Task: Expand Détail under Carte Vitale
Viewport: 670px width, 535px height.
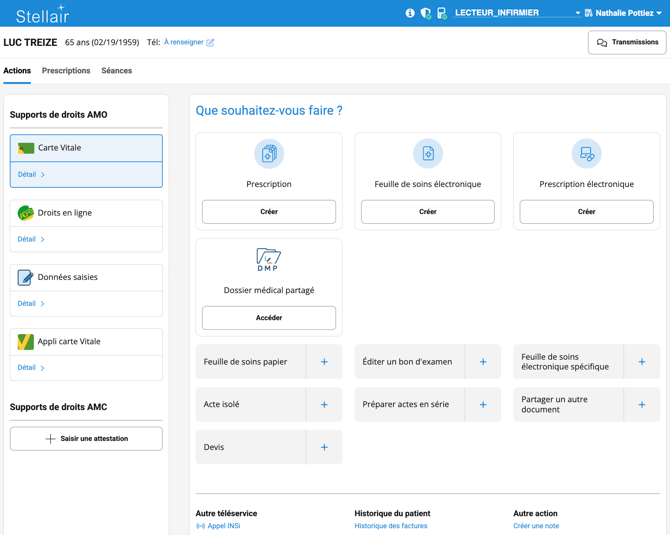Action: [x=31, y=175]
